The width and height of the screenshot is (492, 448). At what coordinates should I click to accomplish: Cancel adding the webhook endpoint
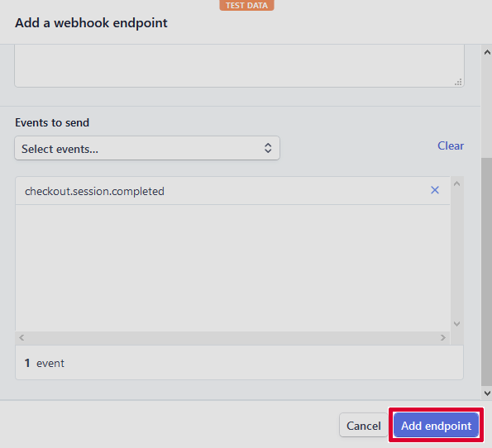coord(363,426)
